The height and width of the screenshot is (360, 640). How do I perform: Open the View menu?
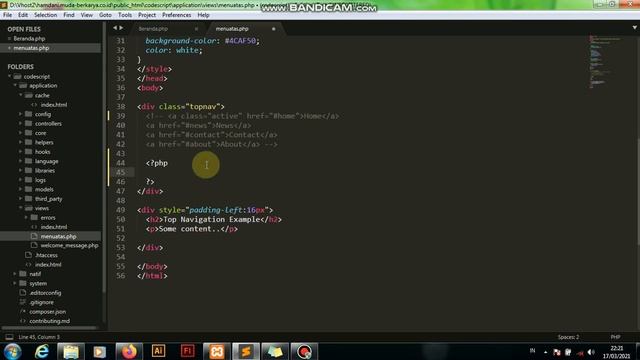point(87,15)
